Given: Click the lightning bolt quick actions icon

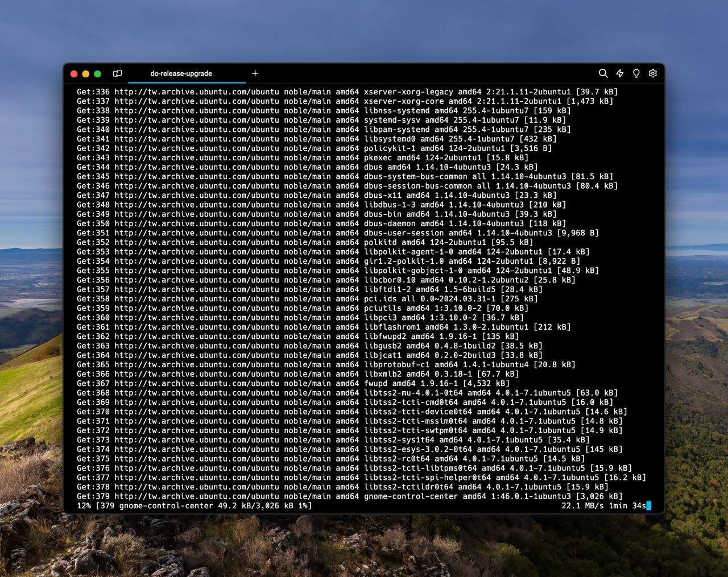Looking at the screenshot, I should click(620, 73).
